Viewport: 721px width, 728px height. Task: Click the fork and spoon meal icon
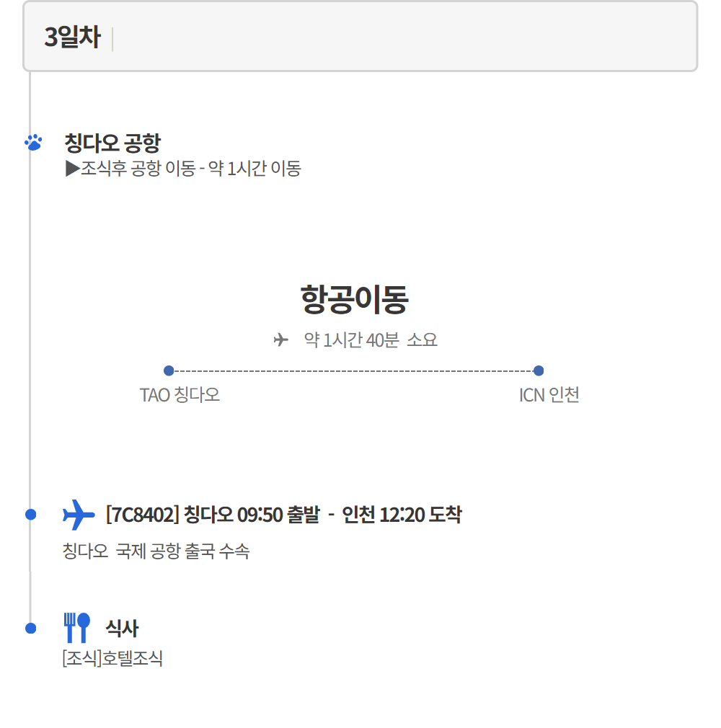click(x=77, y=628)
